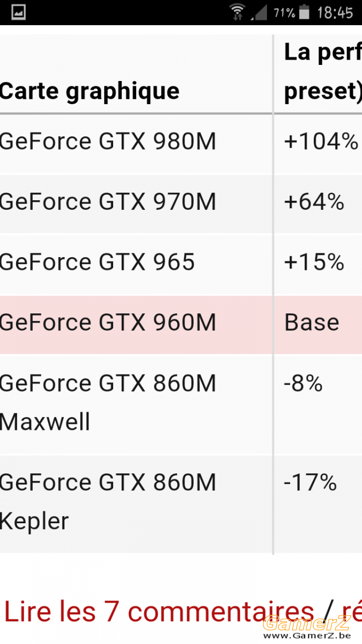Select the 'Carte graphique' column header

[x=90, y=91]
